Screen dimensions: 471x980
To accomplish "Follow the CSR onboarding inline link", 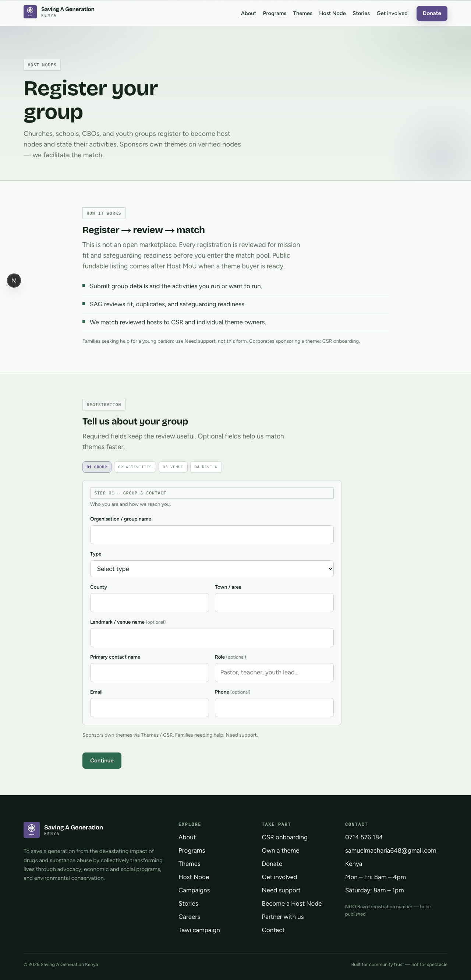I will pos(341,341).
